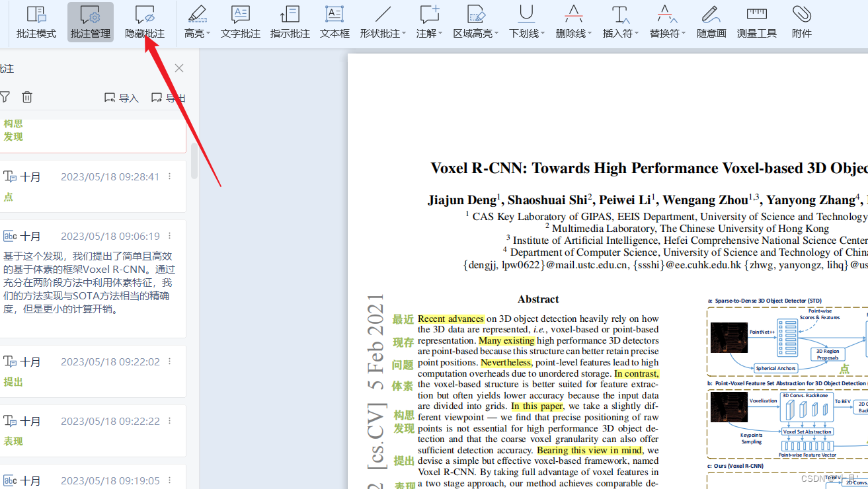Close the annotation side panel

pyautogui.click(x=179, y=68)
